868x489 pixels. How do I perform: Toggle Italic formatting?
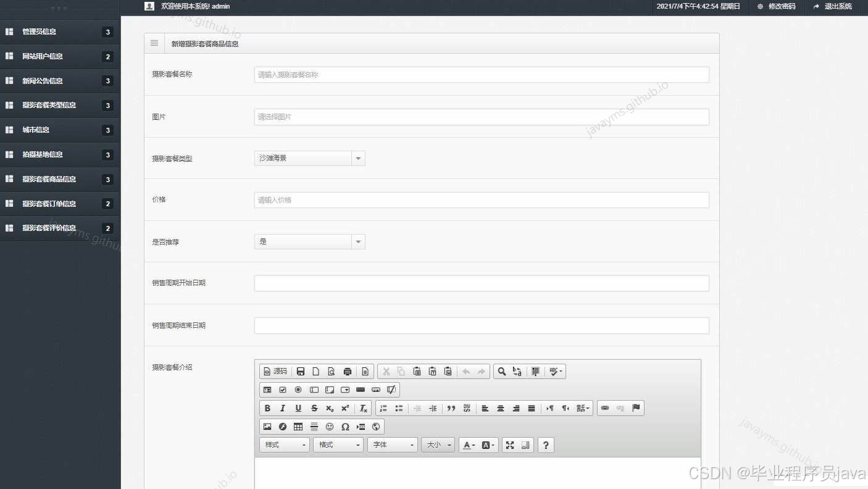coord(283,408)
